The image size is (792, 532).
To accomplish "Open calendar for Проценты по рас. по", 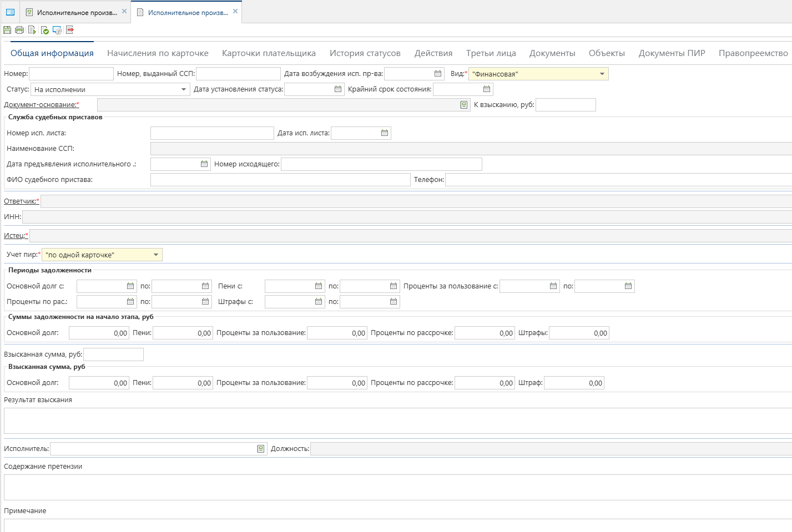I will pos(205,302).
